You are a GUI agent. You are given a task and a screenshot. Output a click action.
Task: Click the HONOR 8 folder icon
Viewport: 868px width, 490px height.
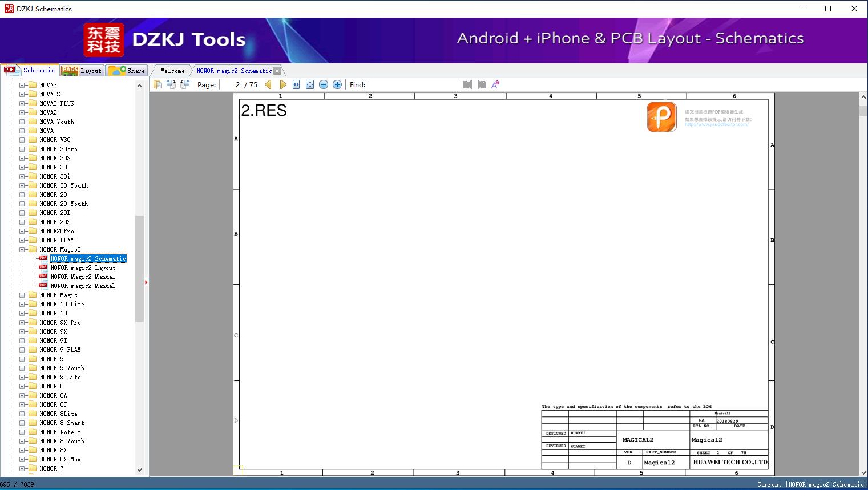point(33,386)
